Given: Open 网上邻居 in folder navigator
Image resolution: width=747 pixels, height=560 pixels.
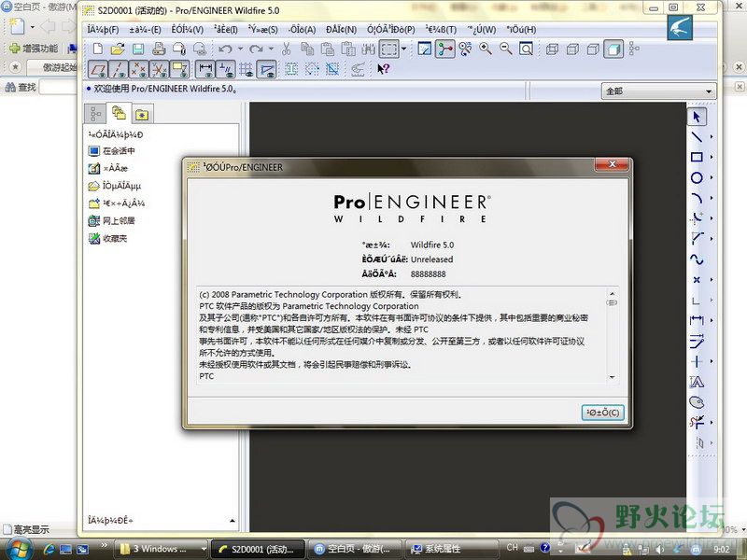Looking at the screenshot, I should click(112, 220).
